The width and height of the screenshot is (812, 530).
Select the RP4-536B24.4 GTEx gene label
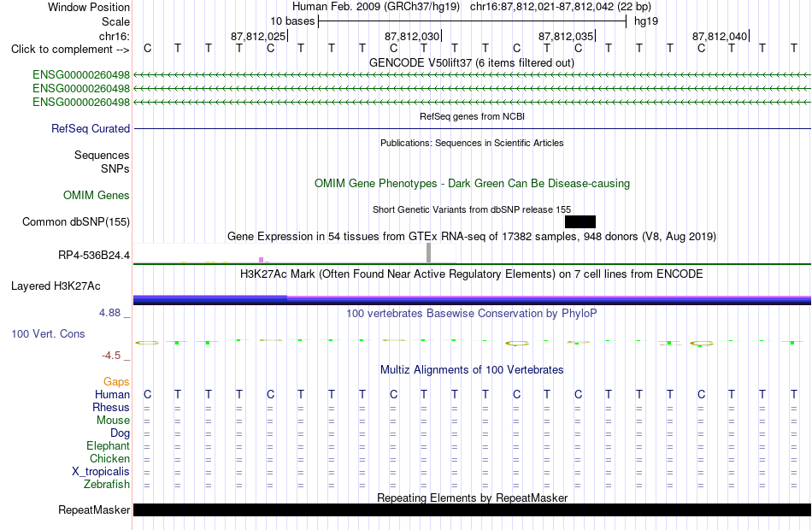[94, 255]
